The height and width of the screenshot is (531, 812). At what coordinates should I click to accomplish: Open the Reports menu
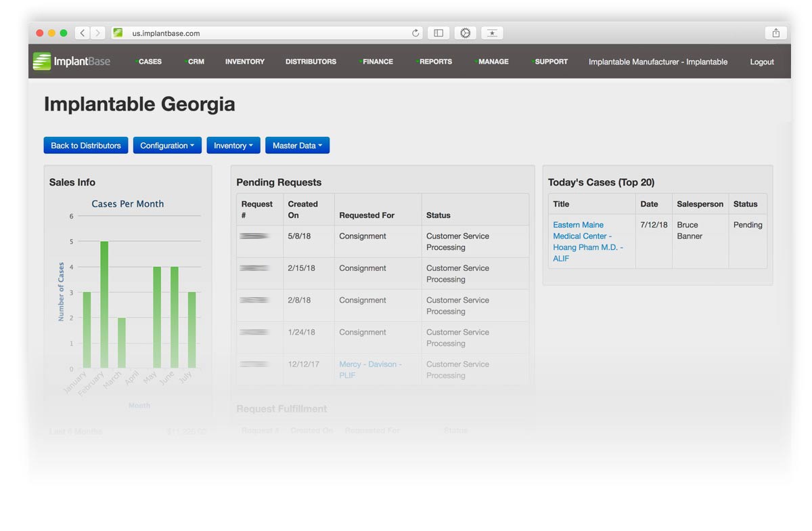click(x=434, y=62)
